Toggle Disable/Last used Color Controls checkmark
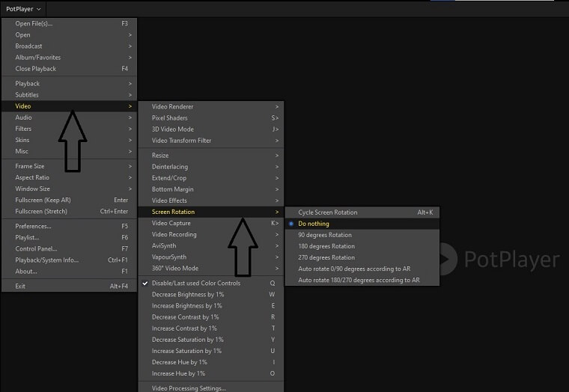This screenshot has width=569, height=392. (211, 283)
